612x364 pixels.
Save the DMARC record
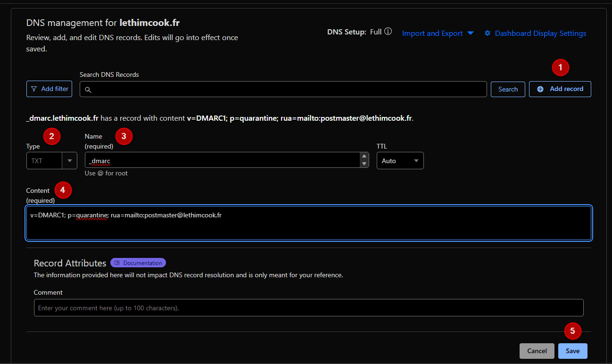point(572,351)
